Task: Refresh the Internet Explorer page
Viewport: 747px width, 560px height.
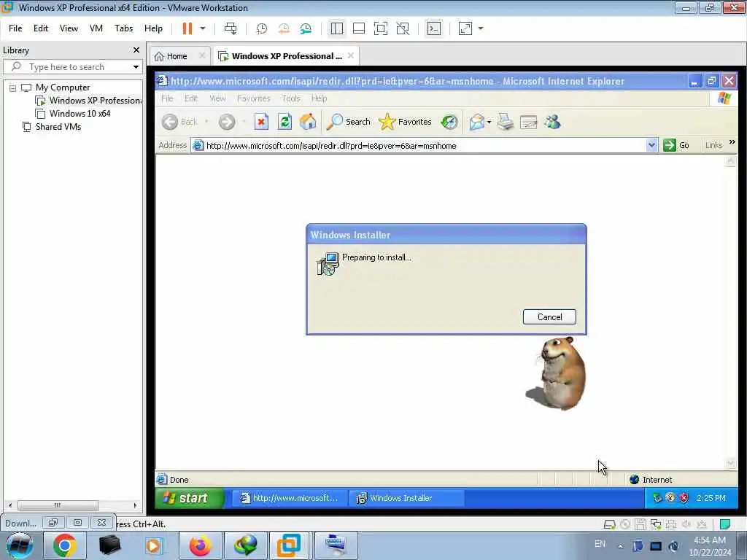Action: (285, 122)
